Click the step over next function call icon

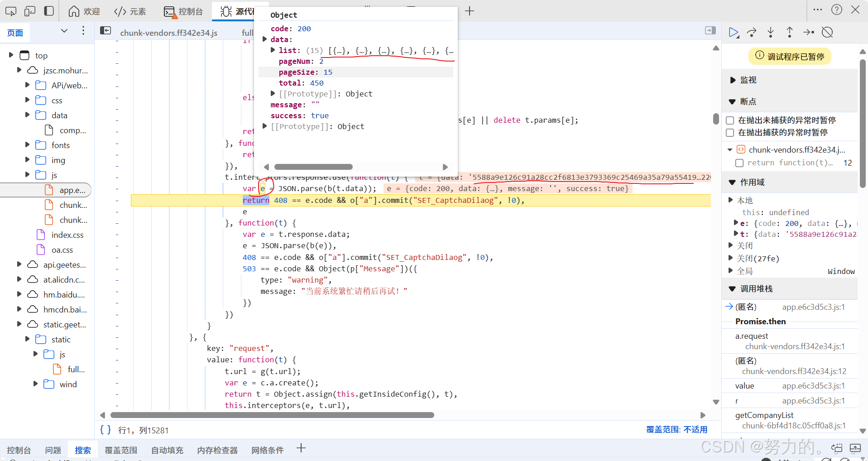click(752, 32)
